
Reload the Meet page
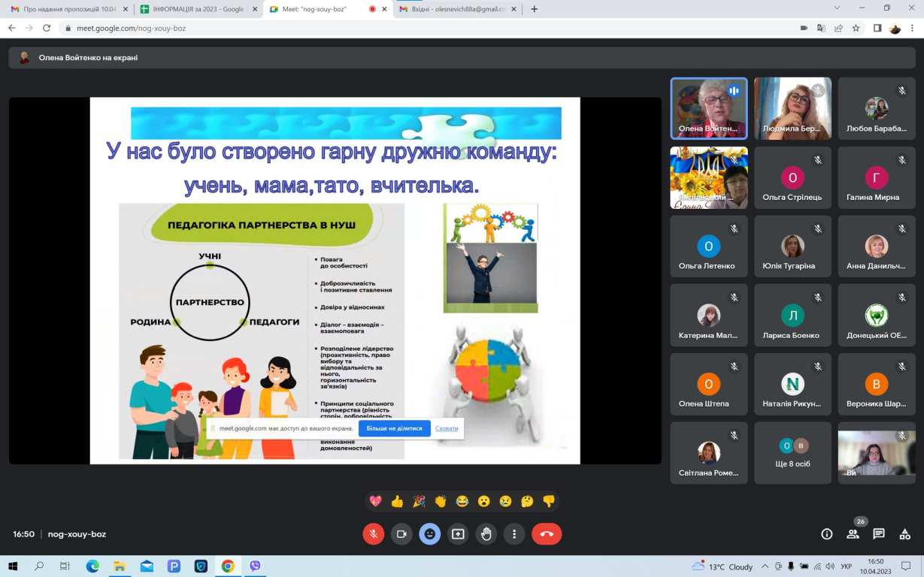coord(47,28)
